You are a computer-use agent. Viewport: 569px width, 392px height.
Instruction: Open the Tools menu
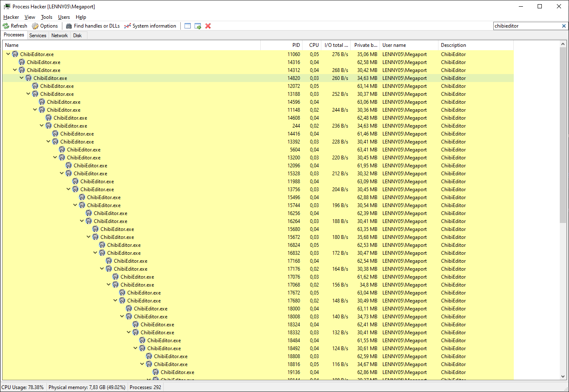click(46, 17)
